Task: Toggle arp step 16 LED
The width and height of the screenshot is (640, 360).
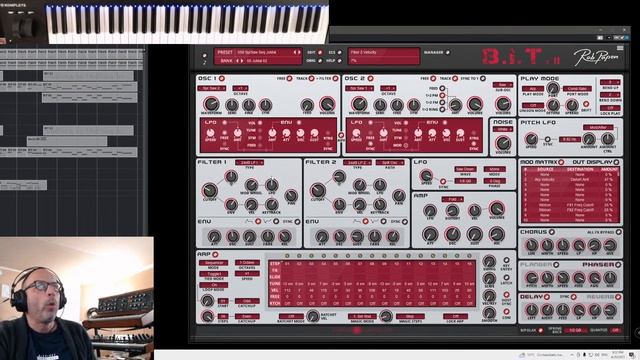Action: point(469,256)
